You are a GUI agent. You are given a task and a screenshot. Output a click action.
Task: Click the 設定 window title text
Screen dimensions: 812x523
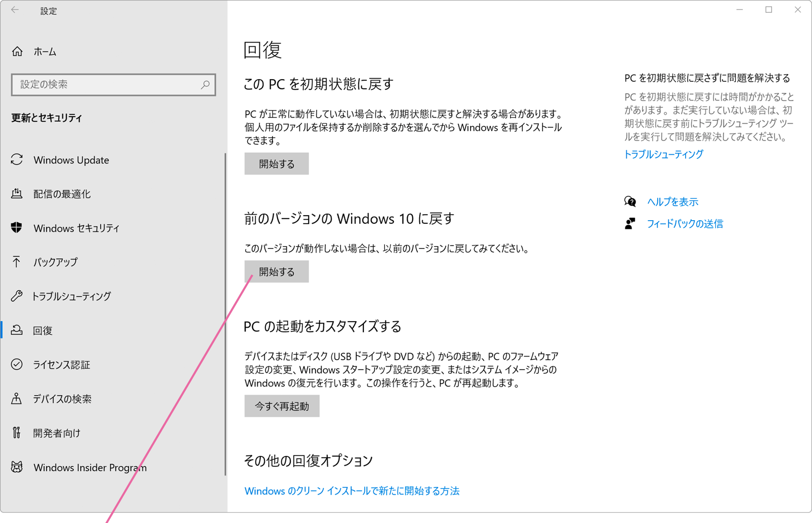(49, 11)
